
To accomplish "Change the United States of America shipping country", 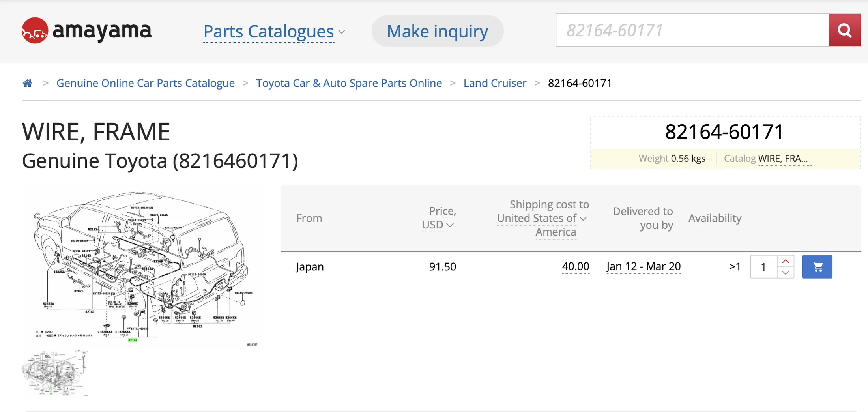I will (x=542, y=218).
